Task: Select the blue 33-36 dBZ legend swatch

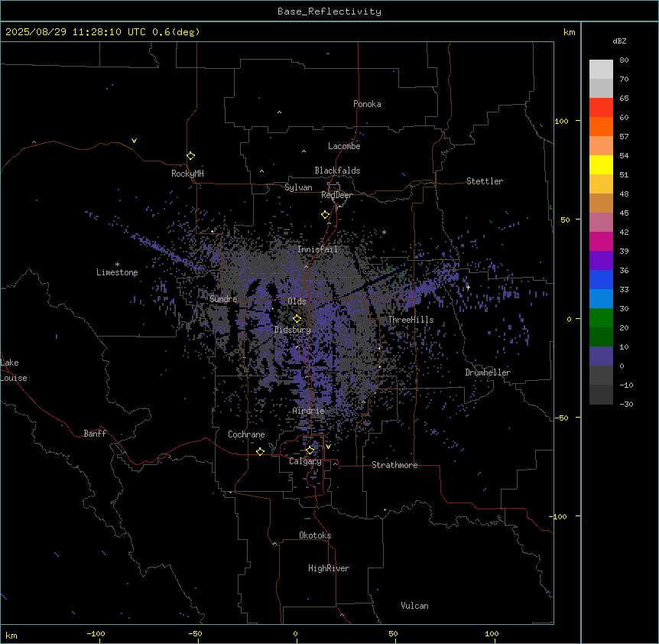Action: [x=601, y=280]
